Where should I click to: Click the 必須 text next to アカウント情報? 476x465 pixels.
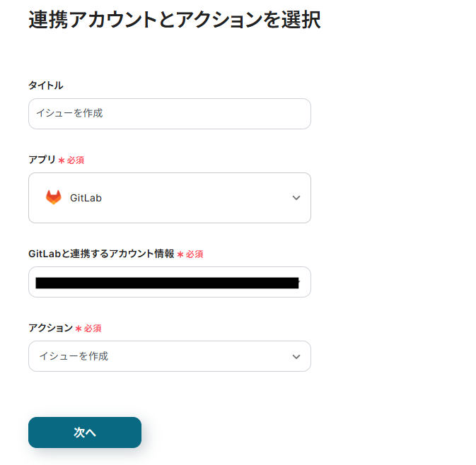[x=195, y=254]
